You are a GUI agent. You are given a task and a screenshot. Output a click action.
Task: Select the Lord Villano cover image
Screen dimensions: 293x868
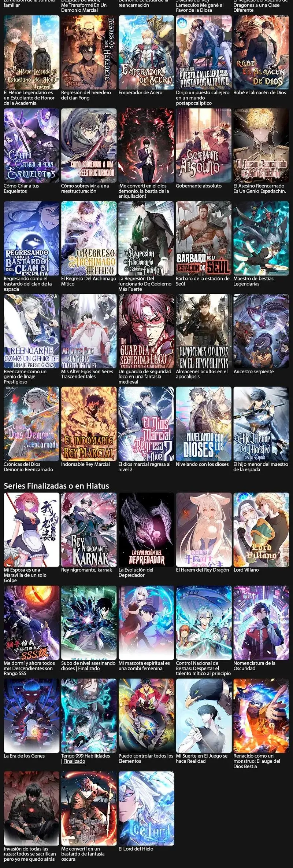(x=261, y=530)
